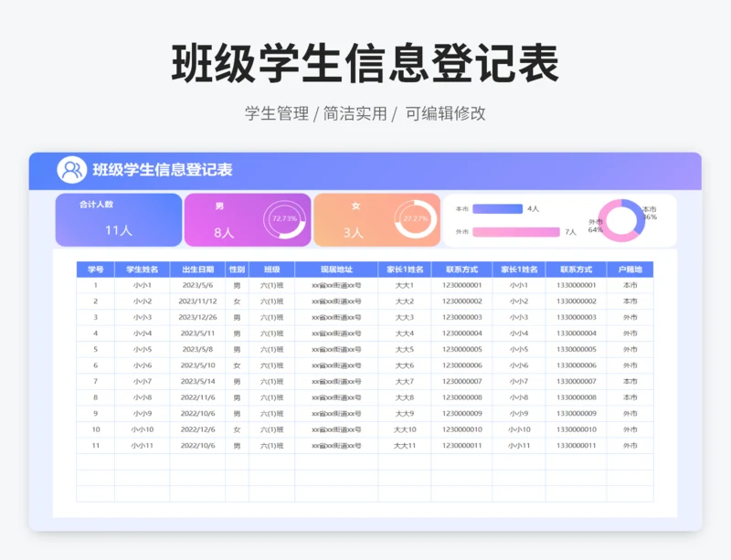The image size is (731, 560).
Task: Select the 现居地址 column header
Action: pos(336,269)
